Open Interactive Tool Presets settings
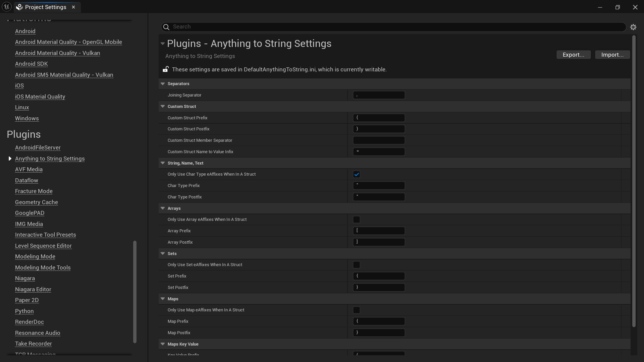Viewport: 644px width, 362px height. click(x=46, y=235)
